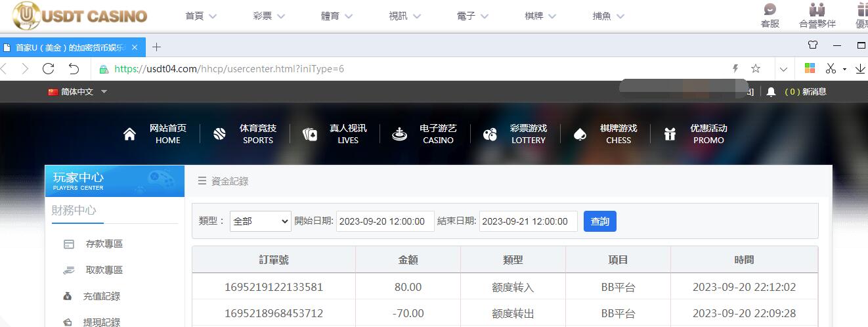
Task: Select order number 1695219122133581
Action: (274, 287)
